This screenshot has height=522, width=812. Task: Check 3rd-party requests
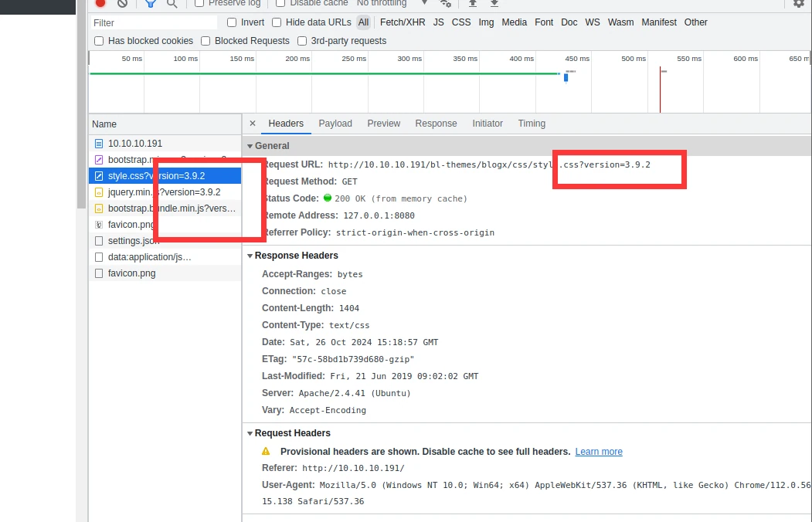pyautogui.click(x=302, y=41)
